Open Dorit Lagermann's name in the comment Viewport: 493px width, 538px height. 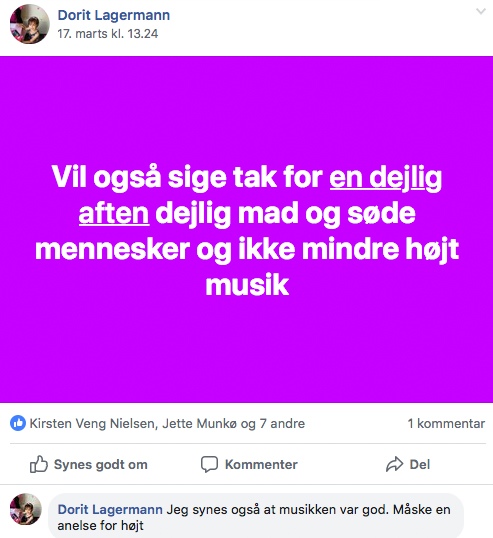[110, 510]
